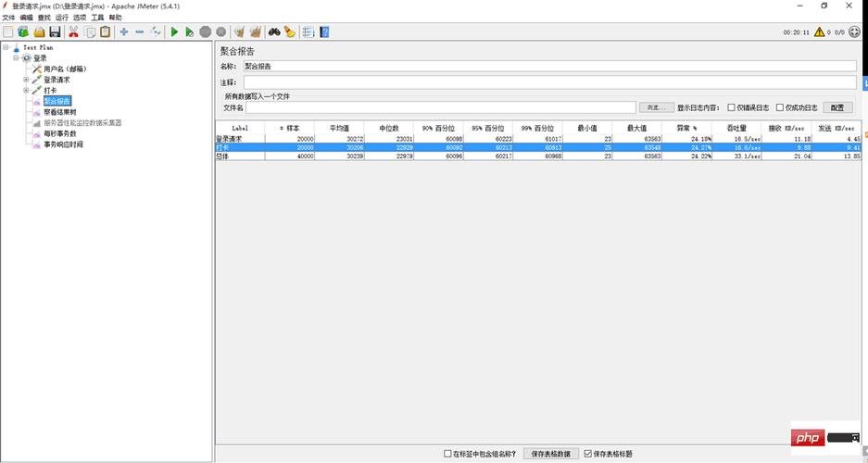Click the minus Collapse All icon
868x463 pixels.
(140, 32)
